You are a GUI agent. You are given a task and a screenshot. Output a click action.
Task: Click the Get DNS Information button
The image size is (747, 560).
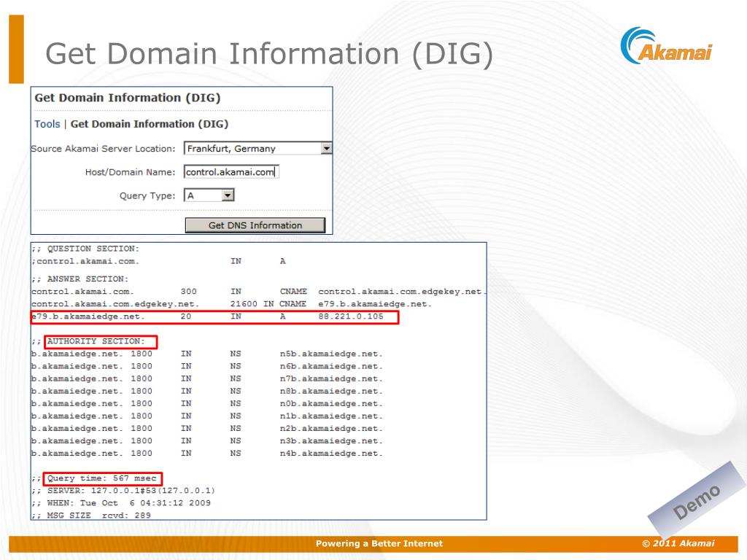pos(255,225)
